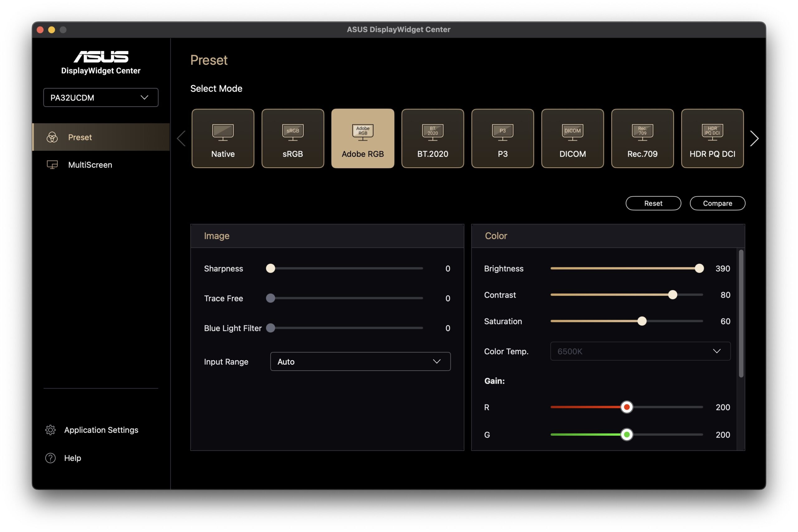Select the sRGB preset mode

pos(292,138)
